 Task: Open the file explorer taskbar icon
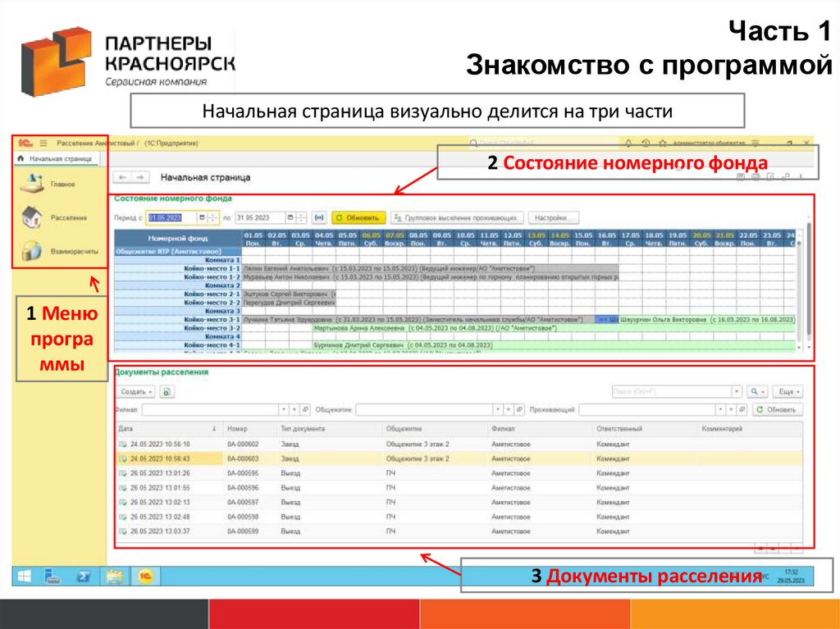(x=115, y=577)
